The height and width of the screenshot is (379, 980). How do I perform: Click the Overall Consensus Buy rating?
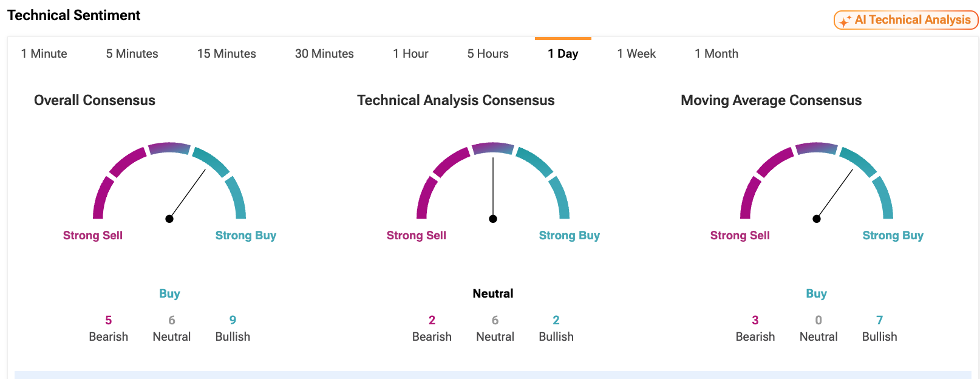169,293
